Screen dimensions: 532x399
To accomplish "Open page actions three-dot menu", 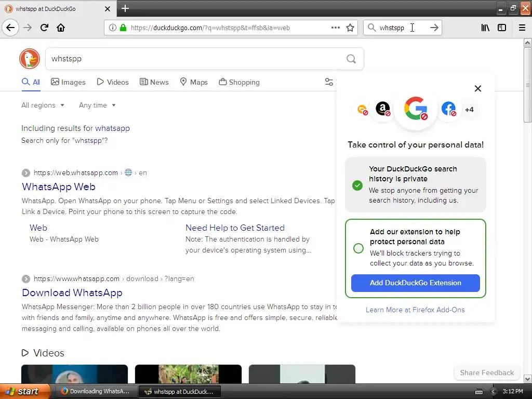I will click(336, 28).
